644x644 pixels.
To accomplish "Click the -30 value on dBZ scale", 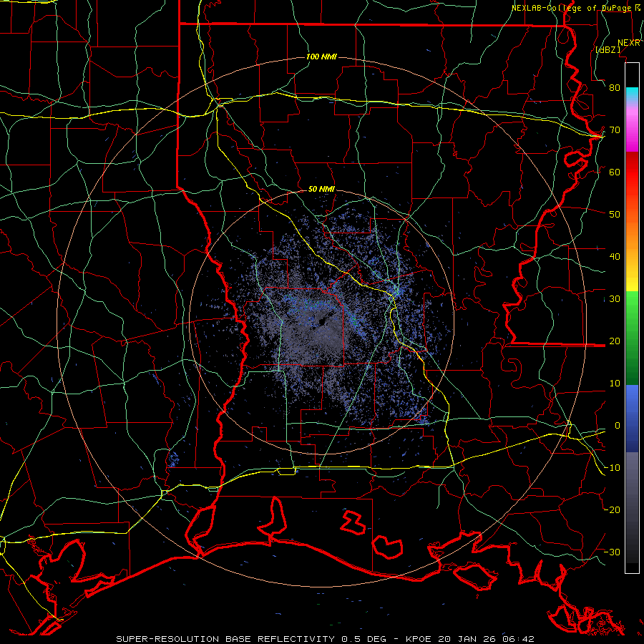I will tap(612, 552).
